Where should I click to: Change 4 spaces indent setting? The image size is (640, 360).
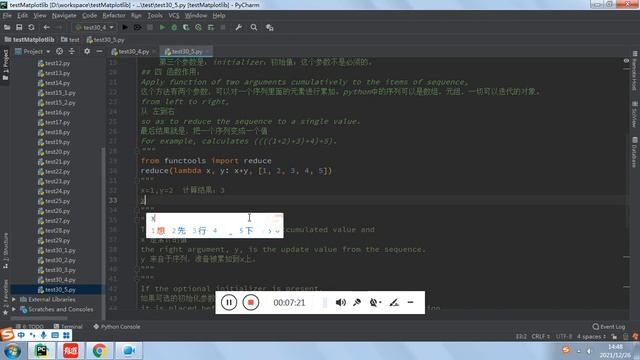[x=591, y=336]
